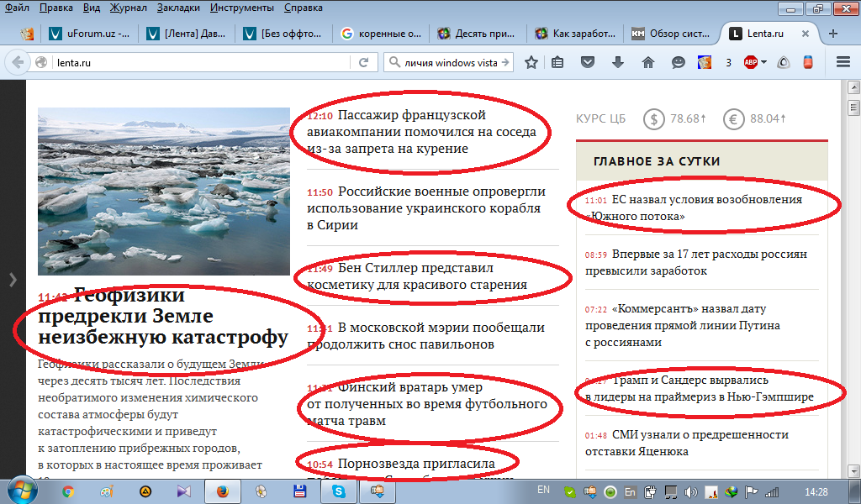The height and width of the screenshot is (504, 861).
Task: Open the Инструменты menu
Action: tap(242, 8)
